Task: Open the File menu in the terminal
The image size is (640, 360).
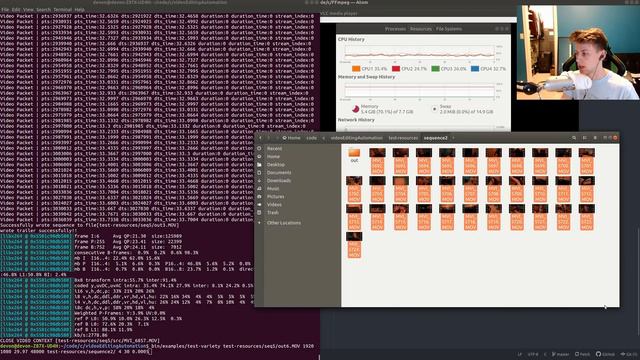Action: [5, 9]
